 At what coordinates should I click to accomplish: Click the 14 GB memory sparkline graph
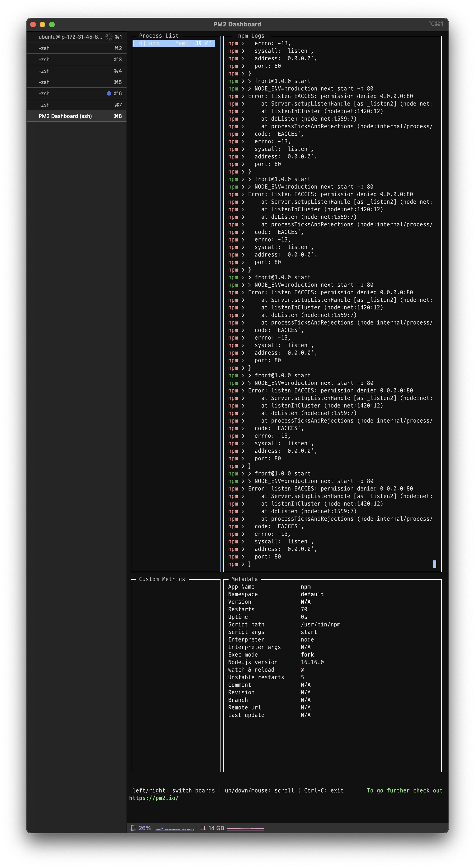pos(245,828)
